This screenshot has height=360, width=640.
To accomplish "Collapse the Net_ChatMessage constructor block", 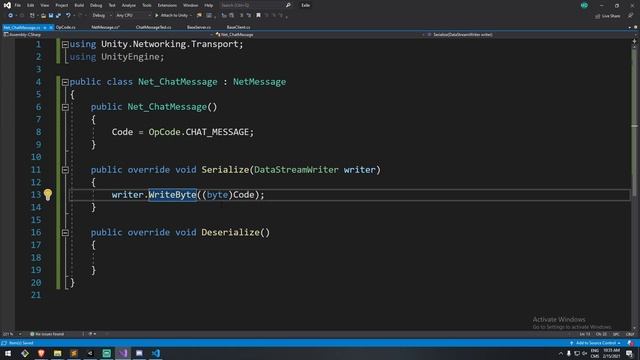I will point(65,107).
